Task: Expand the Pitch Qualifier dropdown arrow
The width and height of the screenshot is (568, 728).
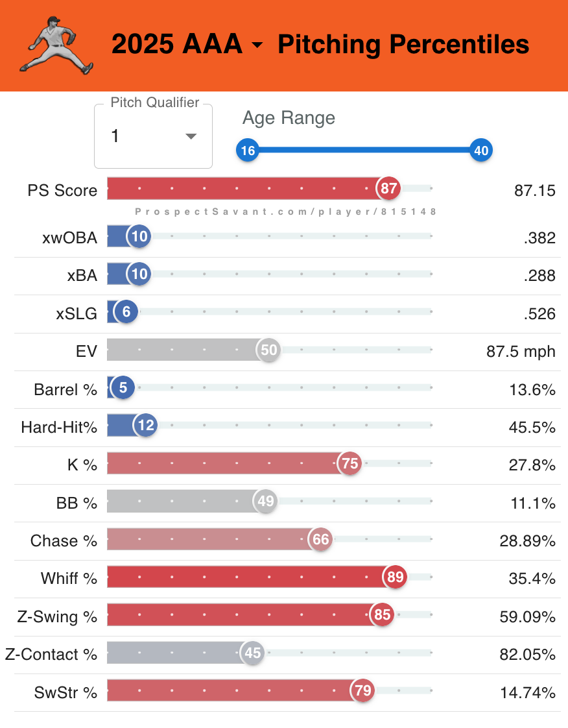Action: pos(191,136)
